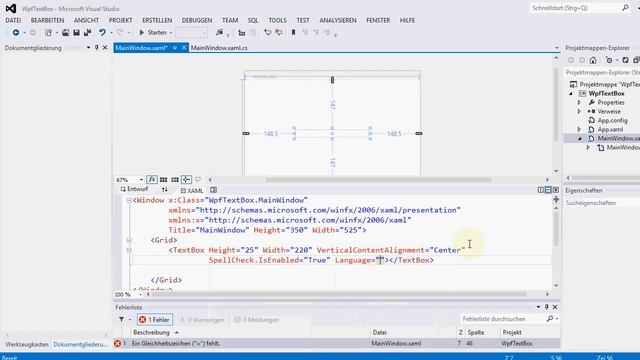
Task: Click the bookmark toolbar icon
Action: (293, 32)
